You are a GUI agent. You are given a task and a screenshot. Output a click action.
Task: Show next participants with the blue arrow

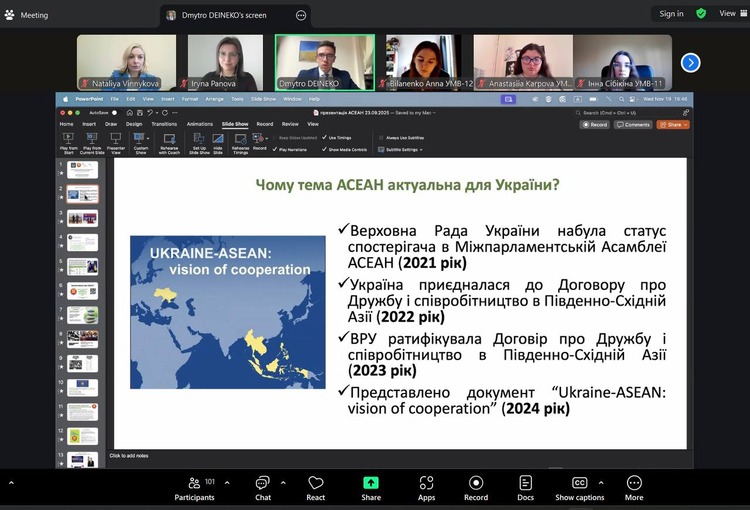(690, 62)
